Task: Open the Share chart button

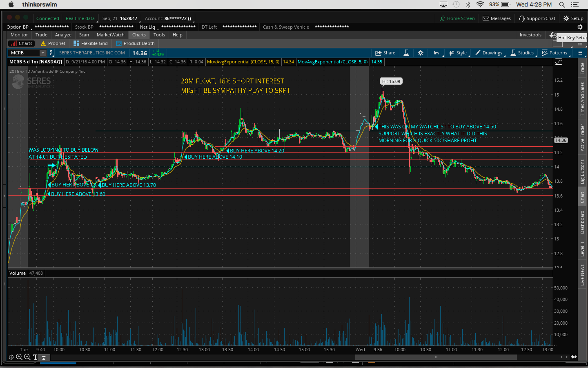Action: pyautogui.click(x=385, y=53)
